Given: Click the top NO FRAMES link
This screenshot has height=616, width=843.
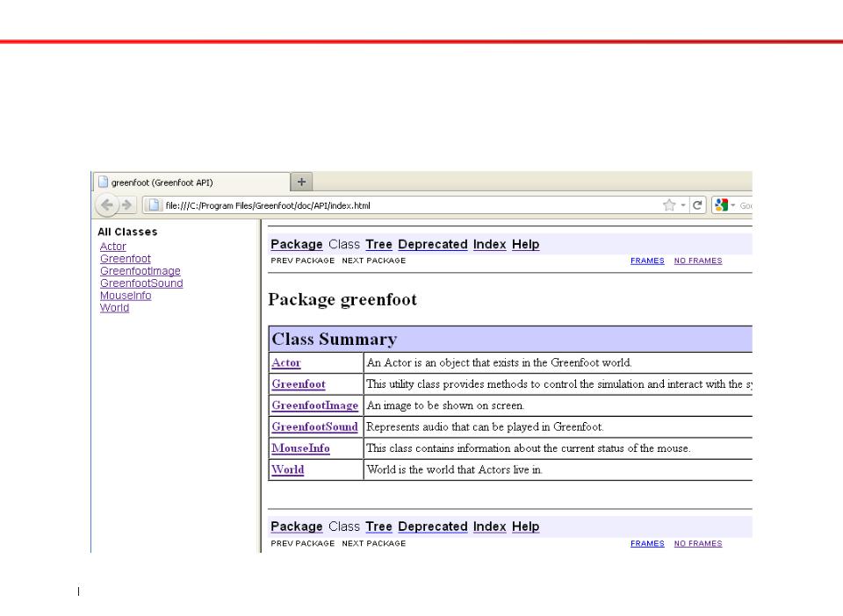Looking at the screenshot, I should (698, 261).
